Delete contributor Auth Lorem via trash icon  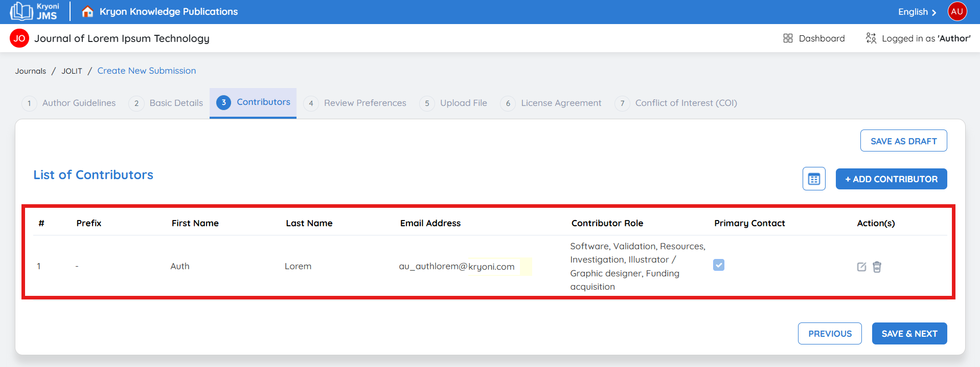(877, 267)
